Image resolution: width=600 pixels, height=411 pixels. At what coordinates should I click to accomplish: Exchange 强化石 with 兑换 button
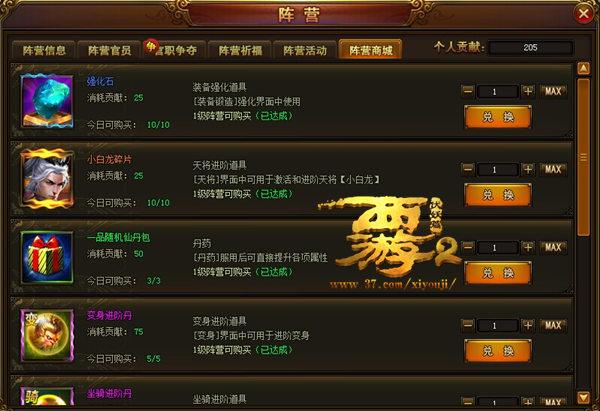[x=498, y=117]
